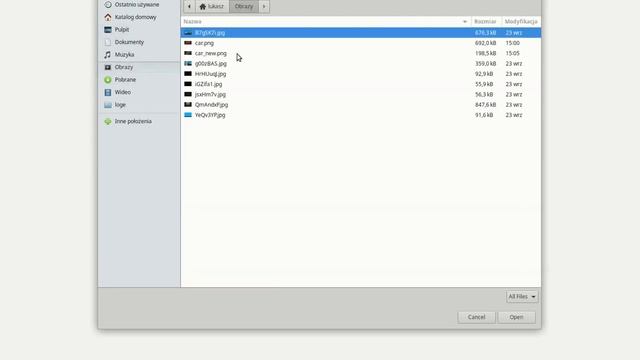Click the 847,6 kB size cell
The width and height of the screenshot is (640, 360).
485,104
